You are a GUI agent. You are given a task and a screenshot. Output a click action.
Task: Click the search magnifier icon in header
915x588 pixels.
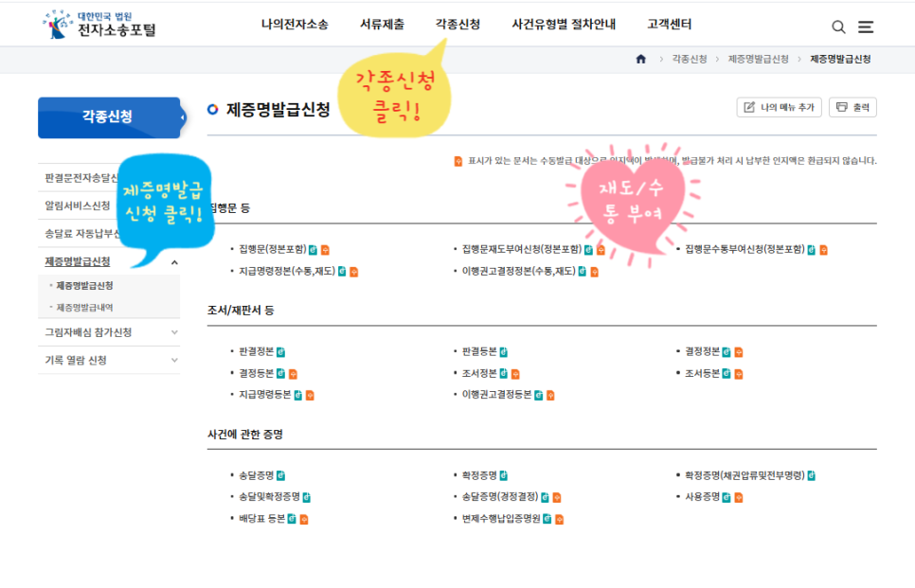coord(838,27)
